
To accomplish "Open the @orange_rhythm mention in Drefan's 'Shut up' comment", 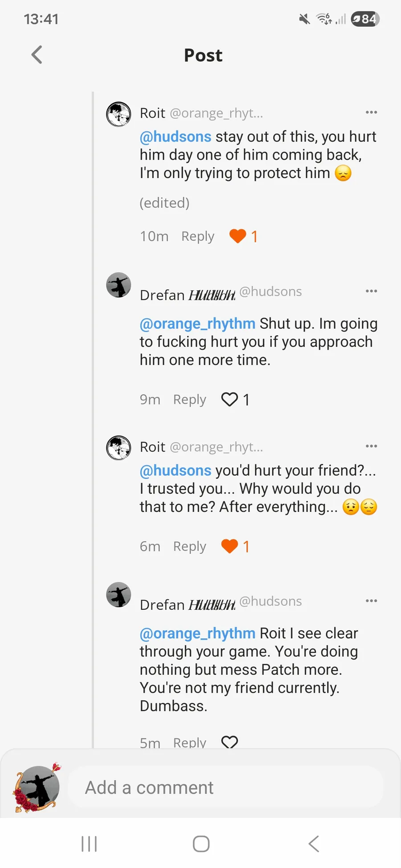I will [x=197, y=324].
